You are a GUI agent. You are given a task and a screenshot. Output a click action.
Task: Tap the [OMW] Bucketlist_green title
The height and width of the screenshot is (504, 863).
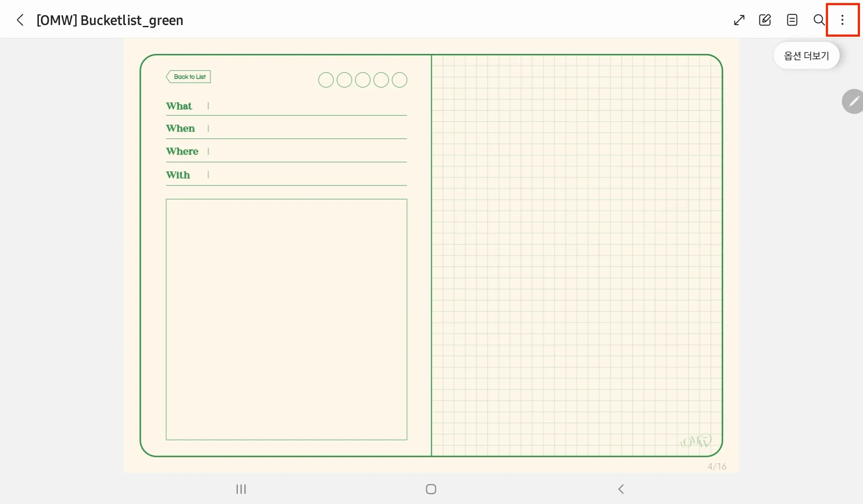(110, 20)
